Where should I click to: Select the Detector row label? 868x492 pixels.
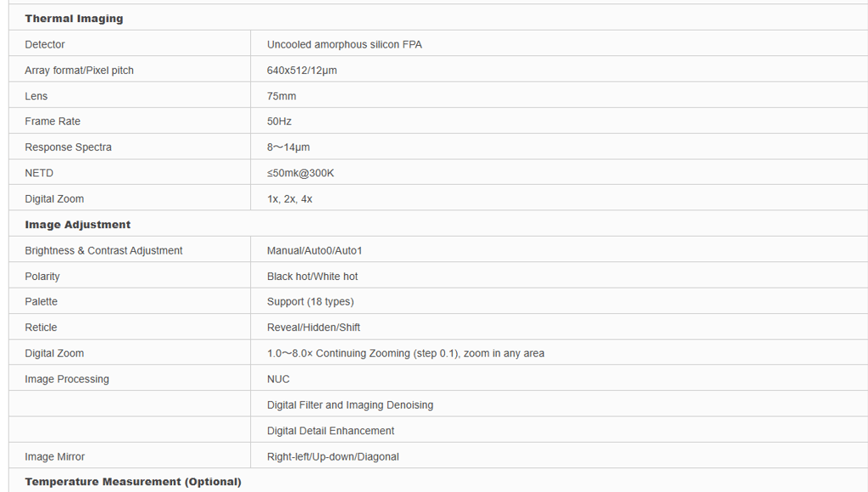[45, 44]
